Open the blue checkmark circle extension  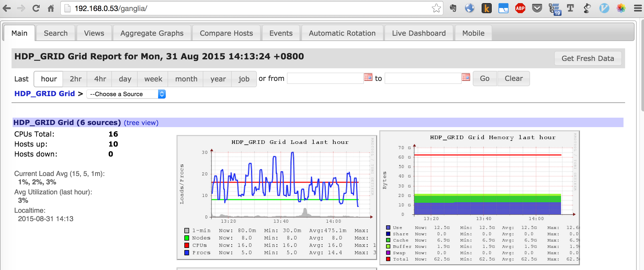(x=604, y=8)
